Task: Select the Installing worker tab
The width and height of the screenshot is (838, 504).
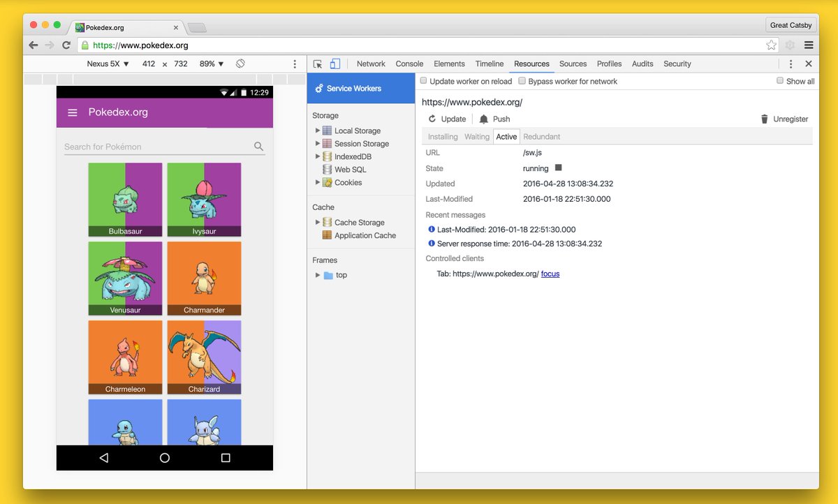Action: [x=443, y=137]
